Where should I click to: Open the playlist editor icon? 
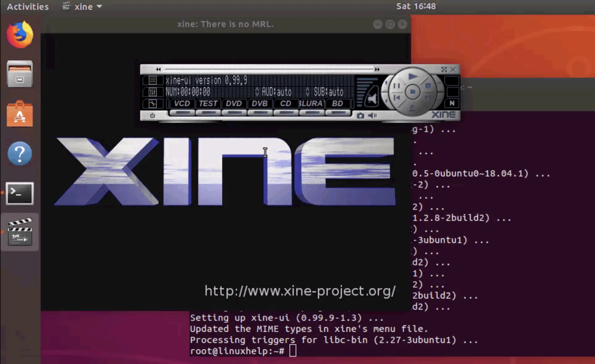152,81
